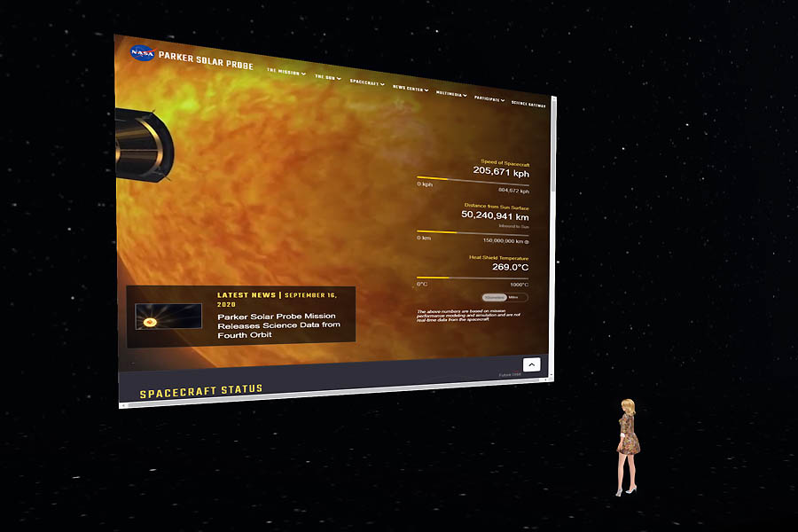This screenshot has width=798, height=532.
Task: Expand The Mission menu
Action: [x=286, y=73]
